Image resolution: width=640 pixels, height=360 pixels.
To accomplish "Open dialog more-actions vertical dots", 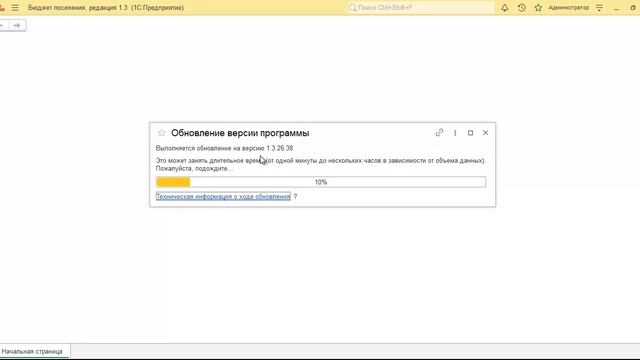I will [455, 133].
